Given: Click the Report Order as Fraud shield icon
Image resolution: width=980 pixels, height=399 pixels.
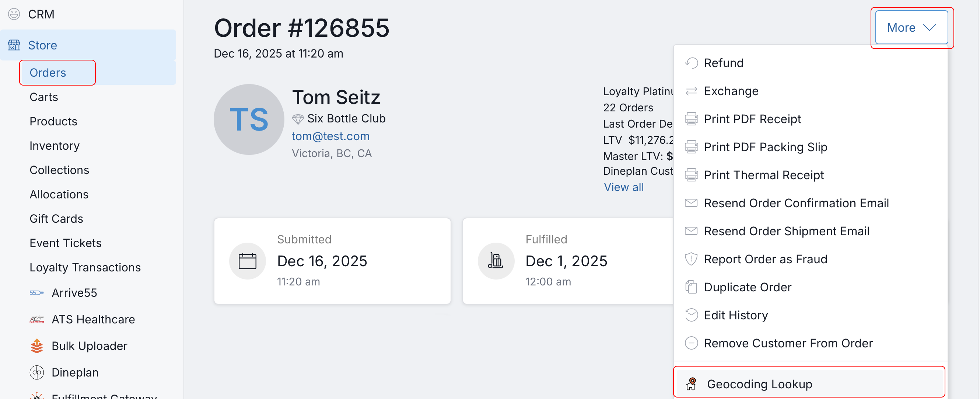Looking at the screenshot, I should 691,259.
